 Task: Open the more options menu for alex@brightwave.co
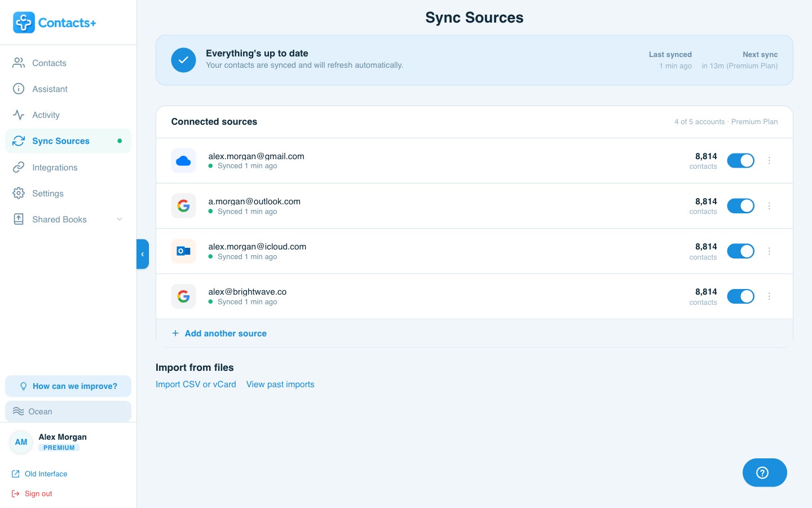[769, 296]
